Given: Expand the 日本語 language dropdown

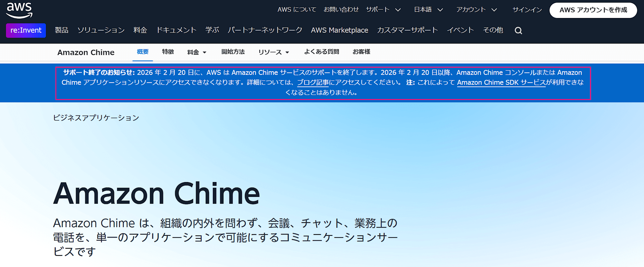Looking at the screenshot, I should tap(428, 10).
